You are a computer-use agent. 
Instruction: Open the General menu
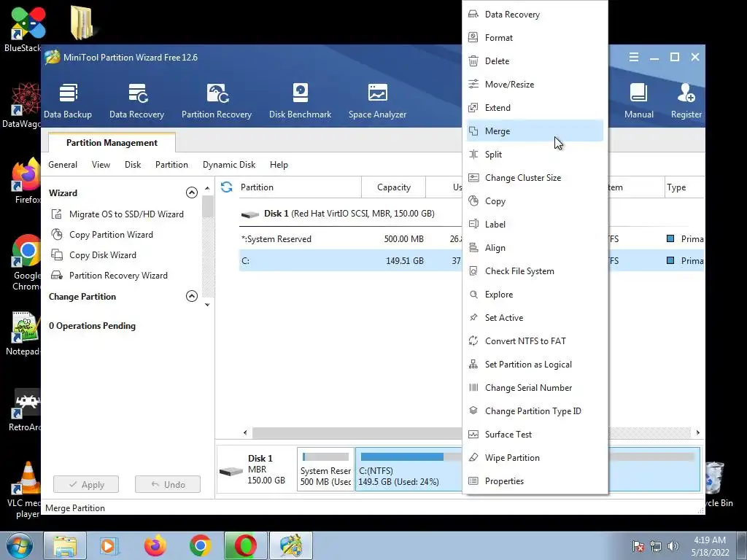pyautogui.click(x=63, y=165)
